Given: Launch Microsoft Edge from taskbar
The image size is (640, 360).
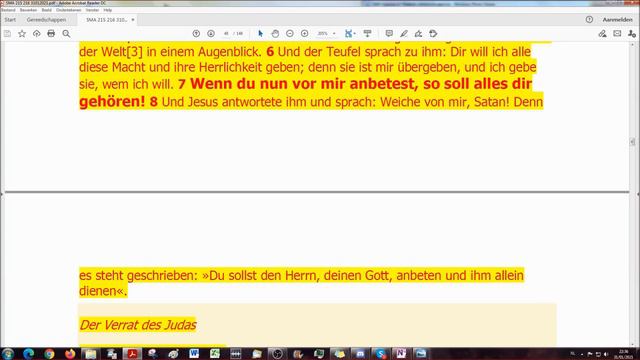Looking at the screenshot, I should [28, 353].
